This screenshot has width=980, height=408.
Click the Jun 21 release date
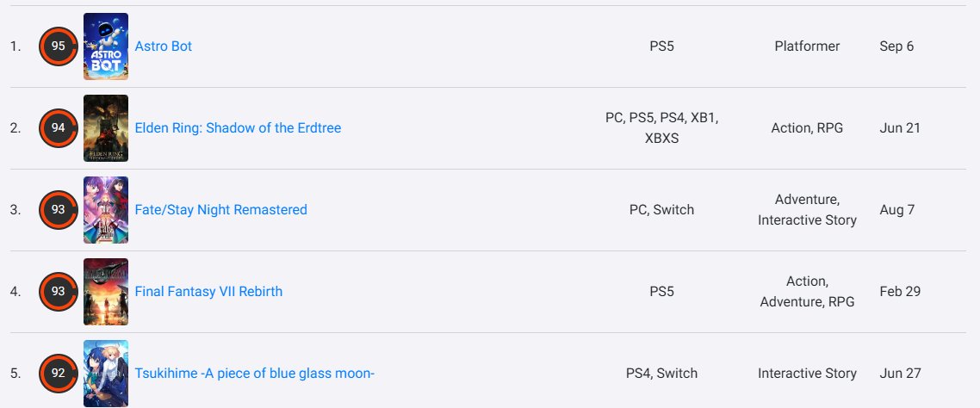[x=900, y=128]
